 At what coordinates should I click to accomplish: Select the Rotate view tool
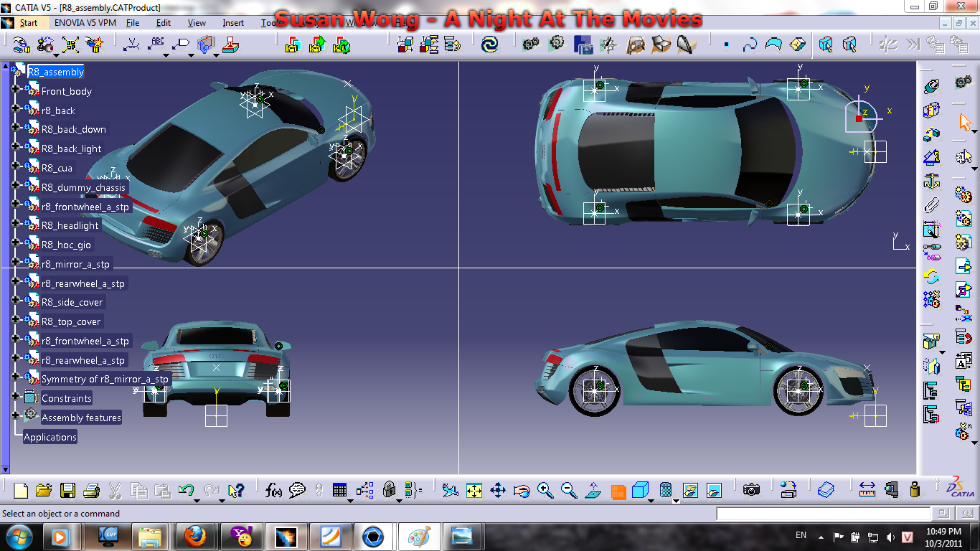click(x=522, y=491)
